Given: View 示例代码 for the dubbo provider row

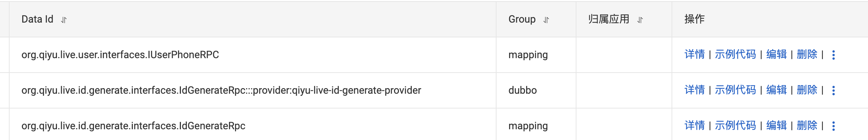Looking at the screenshot, I should pyautogui.click(x=735, y=90).
